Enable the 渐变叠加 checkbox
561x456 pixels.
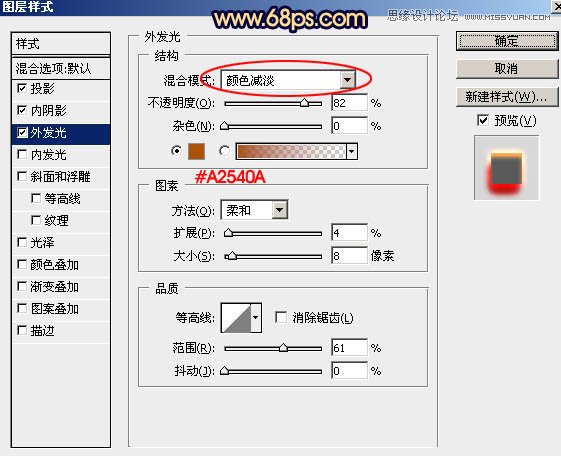tap(22, 286)
